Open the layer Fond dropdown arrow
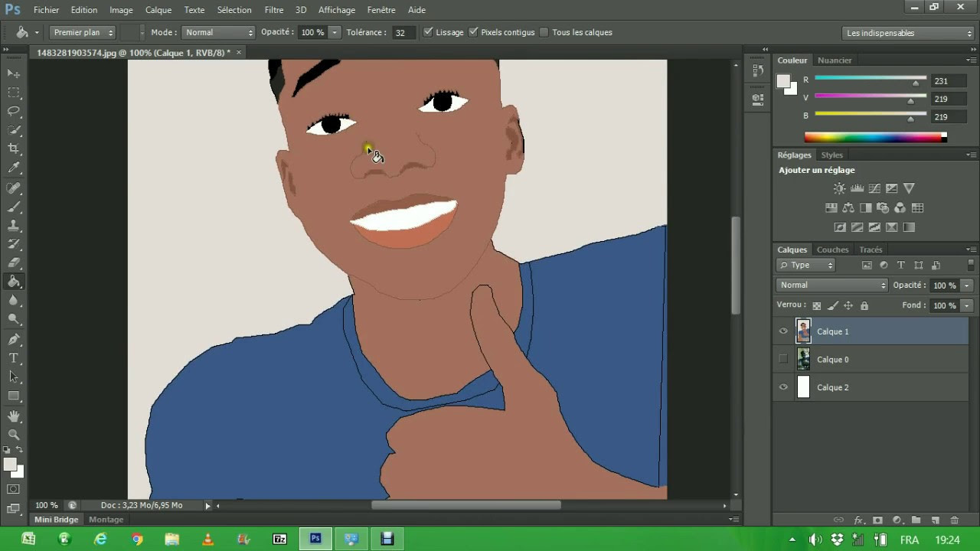This screenshot has width=980, height=551. 967,305
